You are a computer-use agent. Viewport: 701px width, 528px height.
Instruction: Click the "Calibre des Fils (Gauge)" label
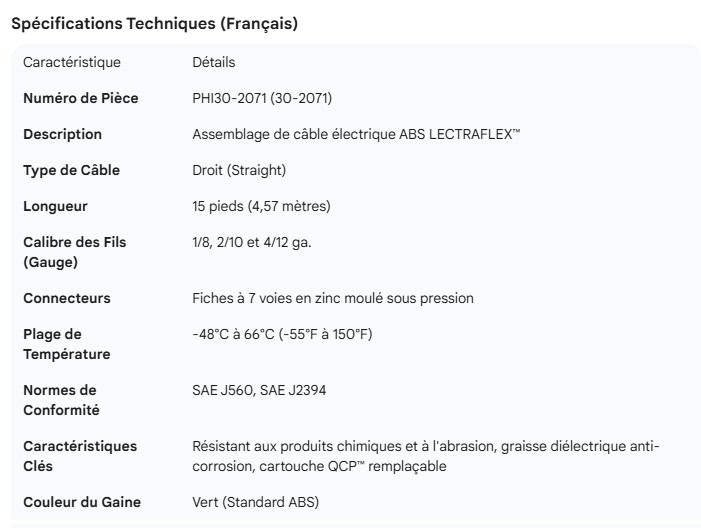[75, 252]
